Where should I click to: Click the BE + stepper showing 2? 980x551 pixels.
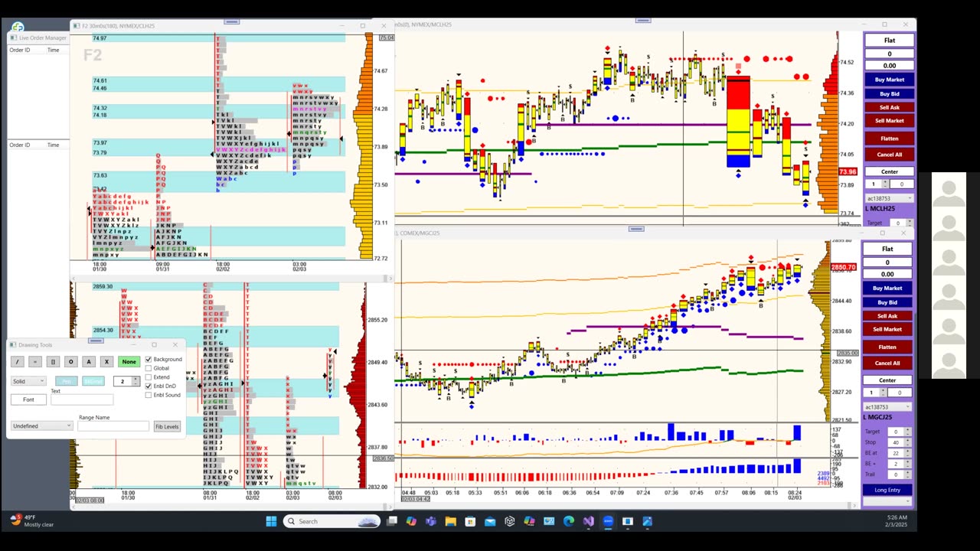[x=898, y=464]
